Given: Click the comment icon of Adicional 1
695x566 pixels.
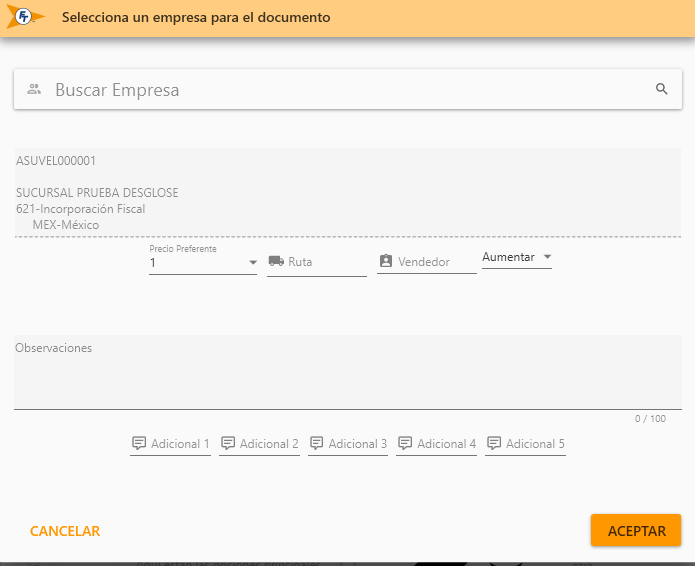Looking at the screenshot, I should [139, 443].
